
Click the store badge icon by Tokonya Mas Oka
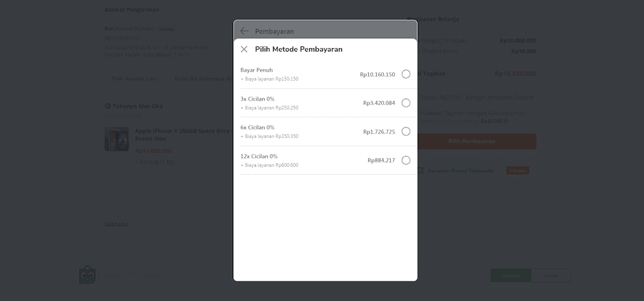coord(108,106)
